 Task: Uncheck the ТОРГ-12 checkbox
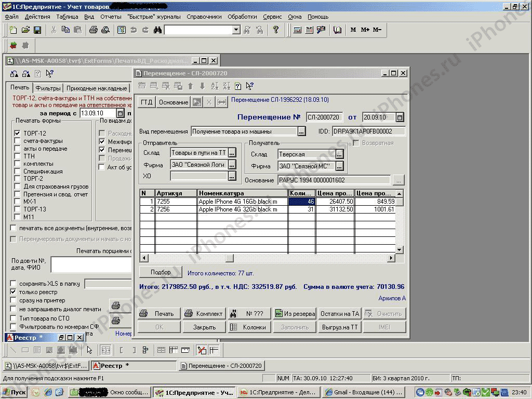coord(17,134)
